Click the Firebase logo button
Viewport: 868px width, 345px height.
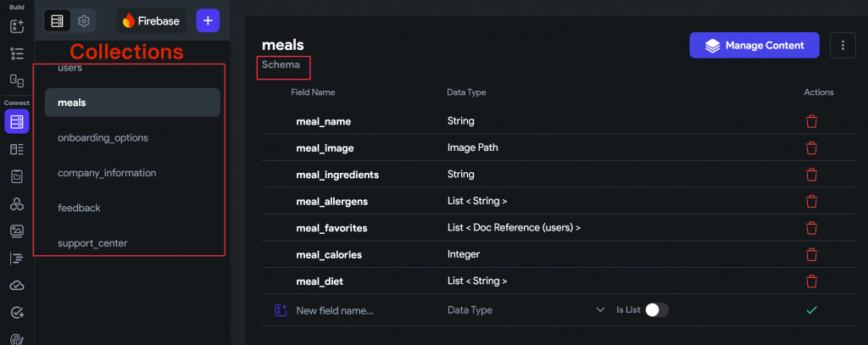click(152, 21)
